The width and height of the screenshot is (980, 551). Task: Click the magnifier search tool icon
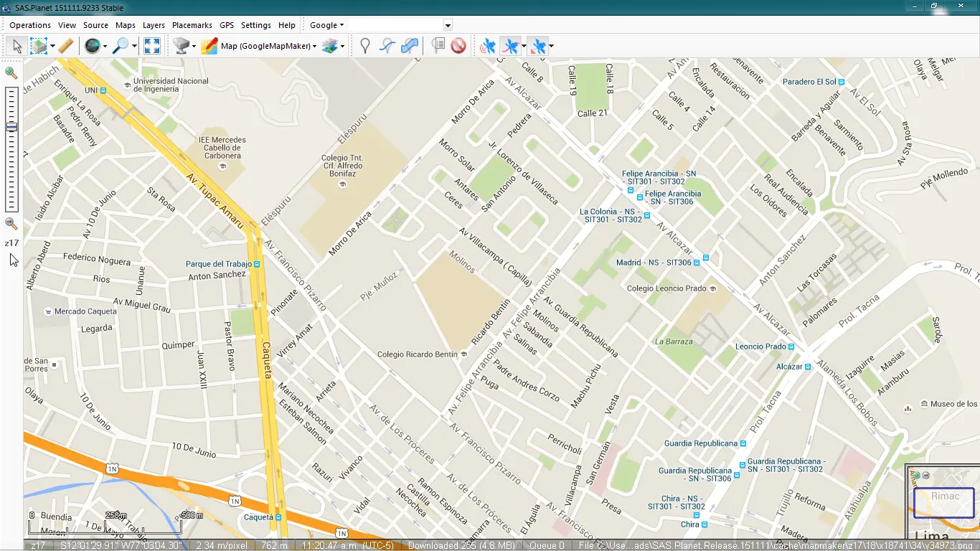coord(120,47)
